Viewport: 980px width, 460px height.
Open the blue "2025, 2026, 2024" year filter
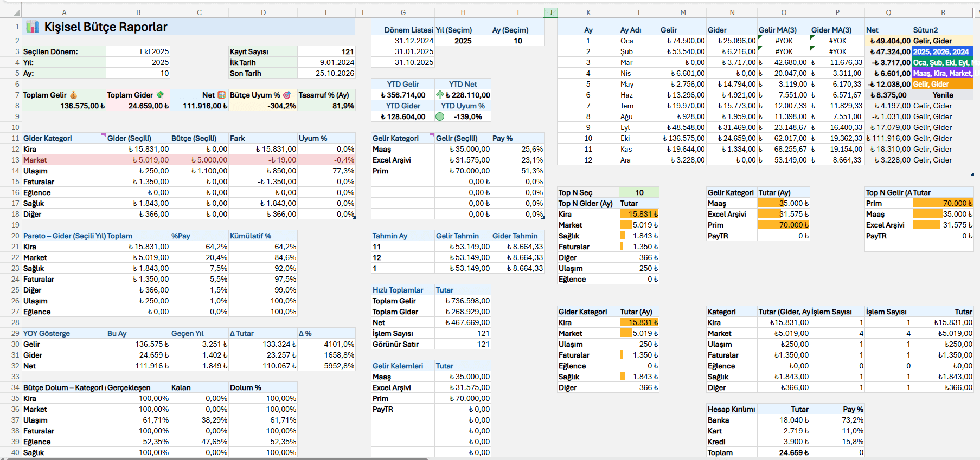(942, 51)
